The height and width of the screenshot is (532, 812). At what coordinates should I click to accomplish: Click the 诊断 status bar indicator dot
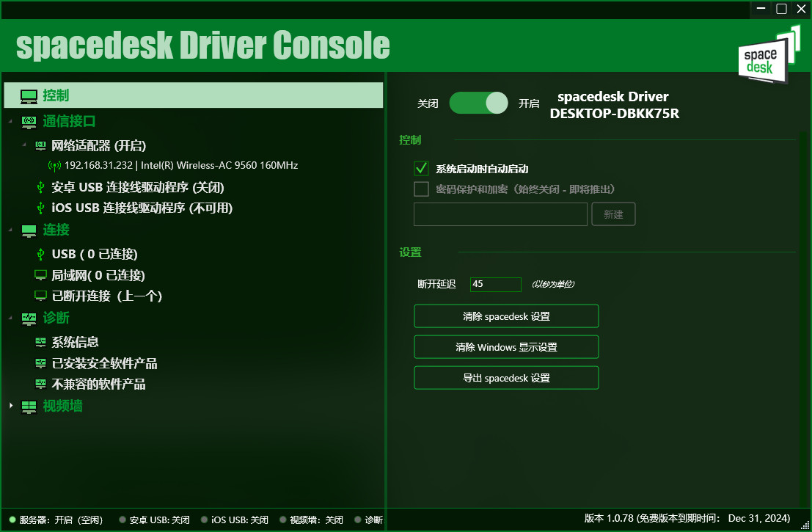[358, 520]
